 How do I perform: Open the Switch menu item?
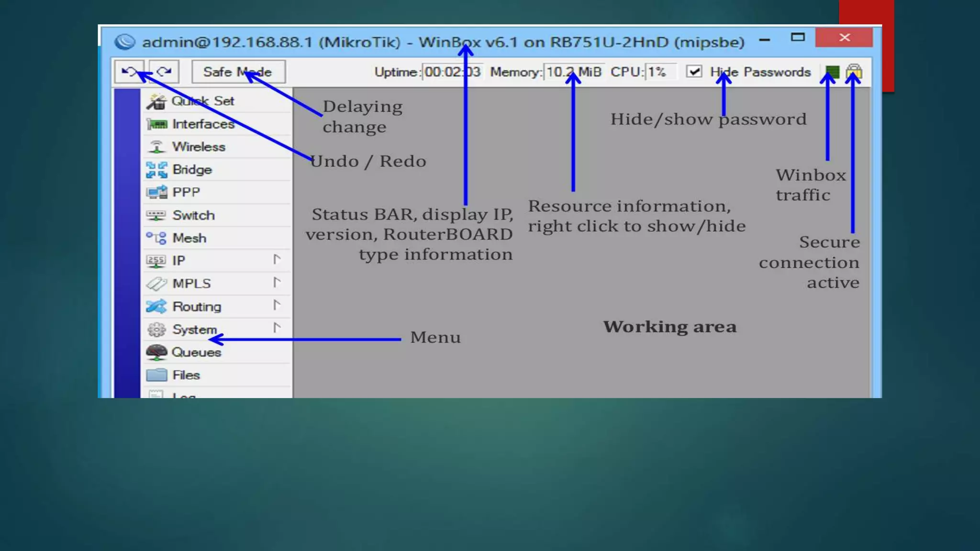(193, 215)
